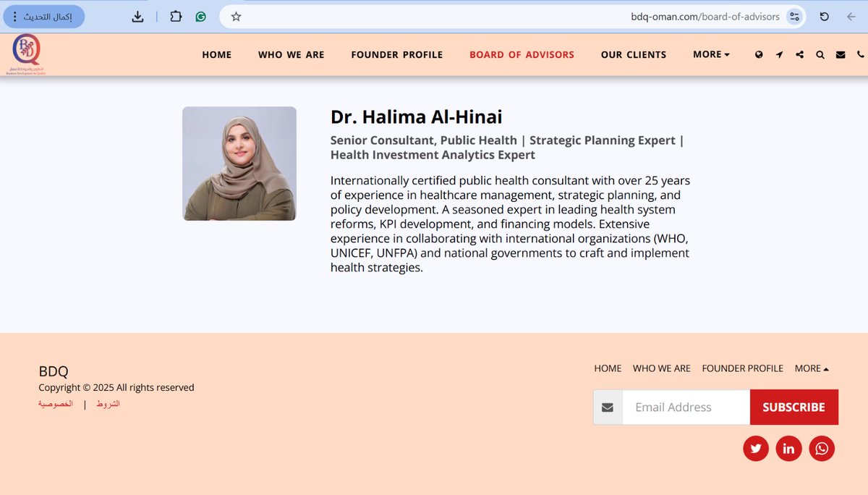Image resolution: width=868 pixels, height=495 pixels.
Task: Expand the MORE dropdown in the navigation
Action: point(710,54)
